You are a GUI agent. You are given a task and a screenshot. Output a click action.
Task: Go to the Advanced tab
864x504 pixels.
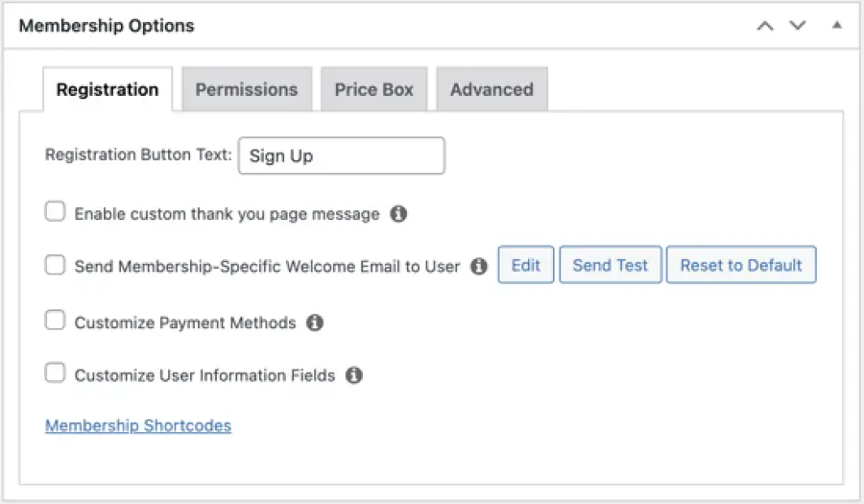point(492,89)
